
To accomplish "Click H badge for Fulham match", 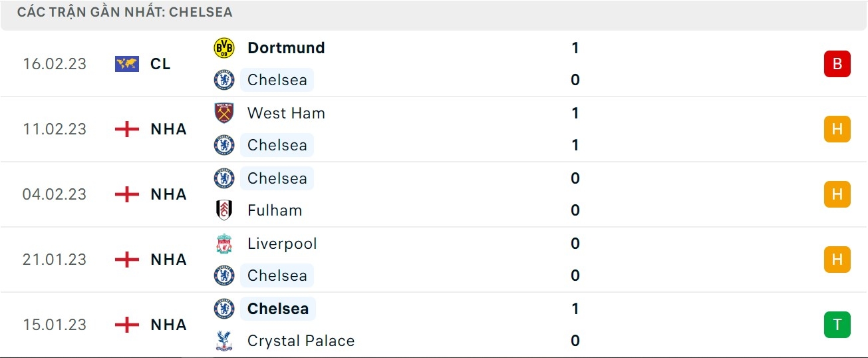I will click(x=837, y=194).
